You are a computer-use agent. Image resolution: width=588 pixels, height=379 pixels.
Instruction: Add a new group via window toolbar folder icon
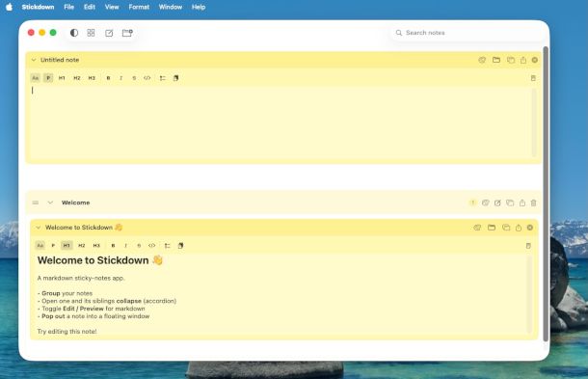(x=127, y=33)
